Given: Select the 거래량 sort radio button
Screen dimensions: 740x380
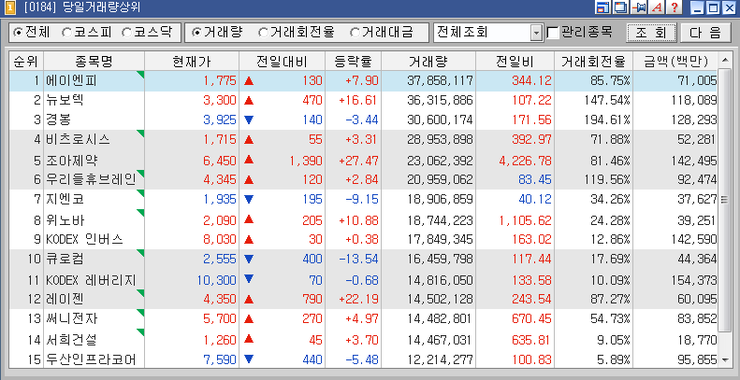Looking at the screenshot, I should point(196,33).
